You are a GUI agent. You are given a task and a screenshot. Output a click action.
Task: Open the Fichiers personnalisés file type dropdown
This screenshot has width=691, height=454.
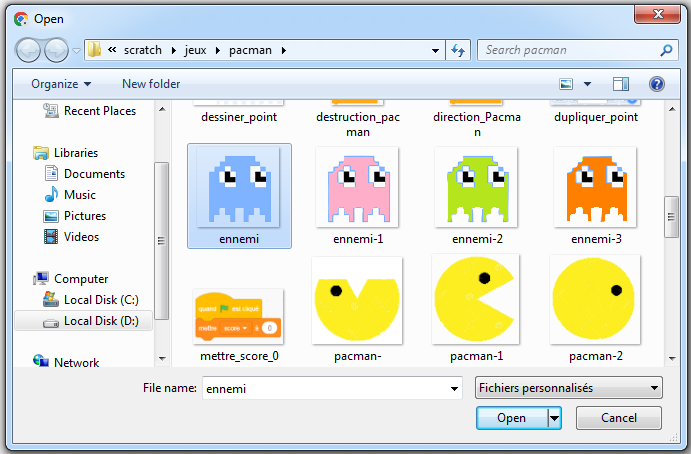click(568, 388)
